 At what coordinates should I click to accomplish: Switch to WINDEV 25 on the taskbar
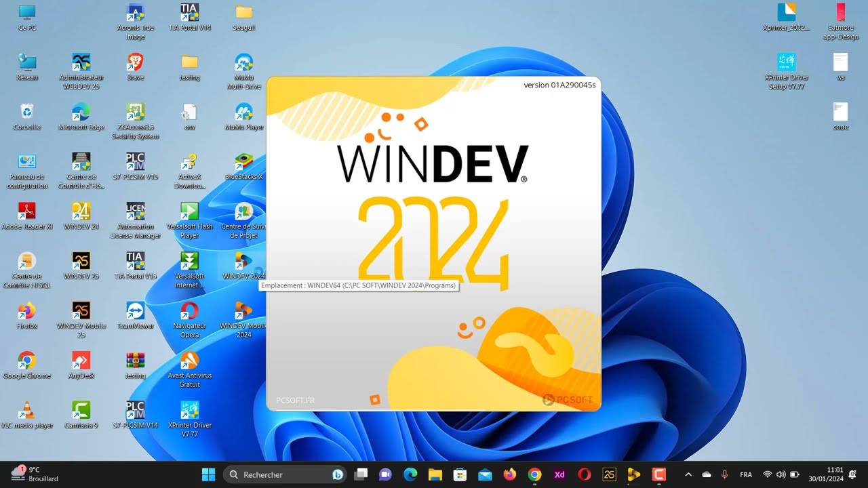coord(609,474)
